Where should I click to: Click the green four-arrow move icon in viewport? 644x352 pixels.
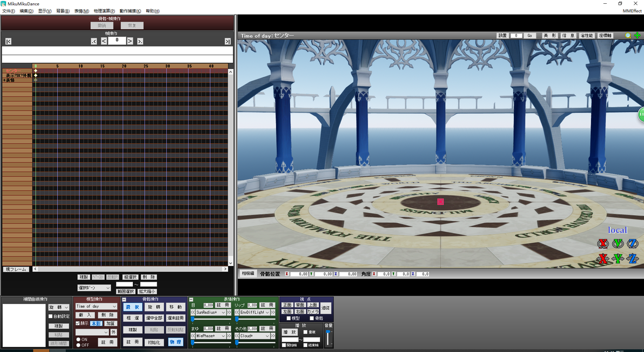[x=637, y=36]
